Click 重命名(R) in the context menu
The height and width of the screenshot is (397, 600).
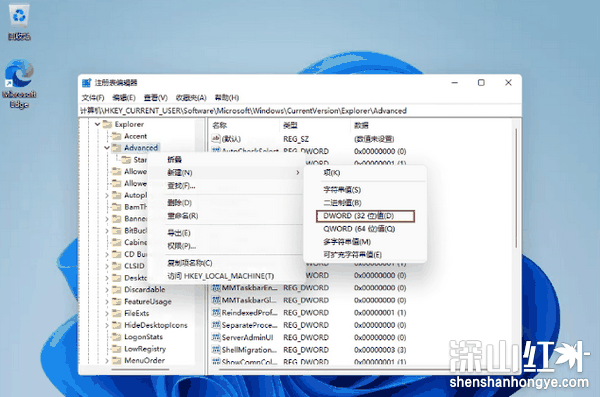tap(226, 216)
